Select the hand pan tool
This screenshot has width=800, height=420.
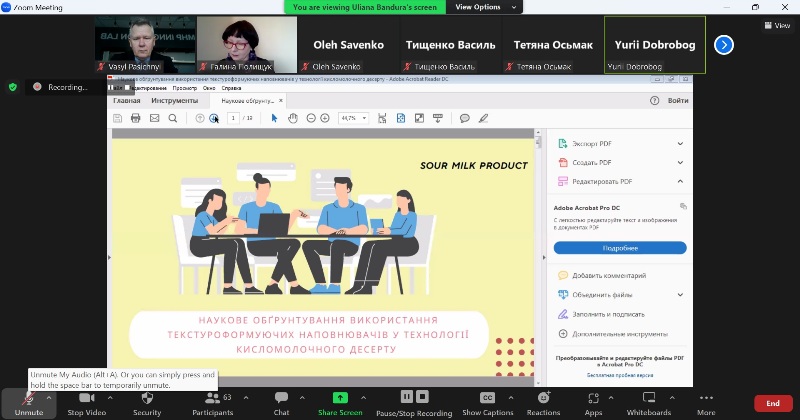(x=293, y=118)
